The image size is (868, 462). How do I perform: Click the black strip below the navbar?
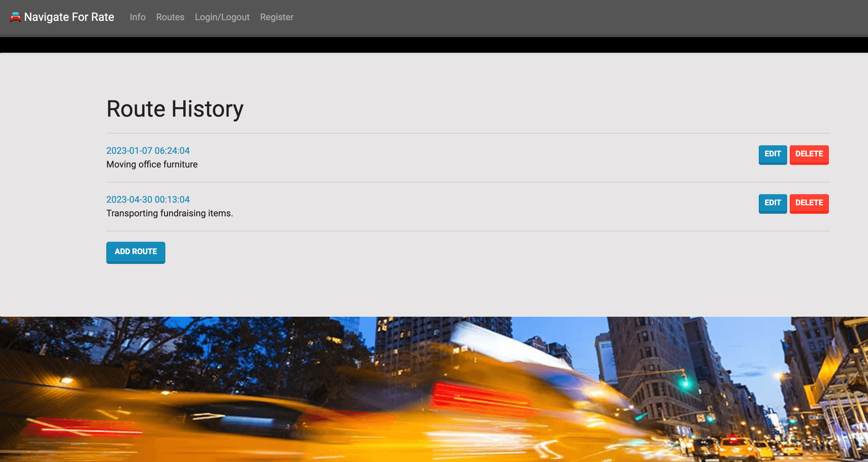point(434,44)
